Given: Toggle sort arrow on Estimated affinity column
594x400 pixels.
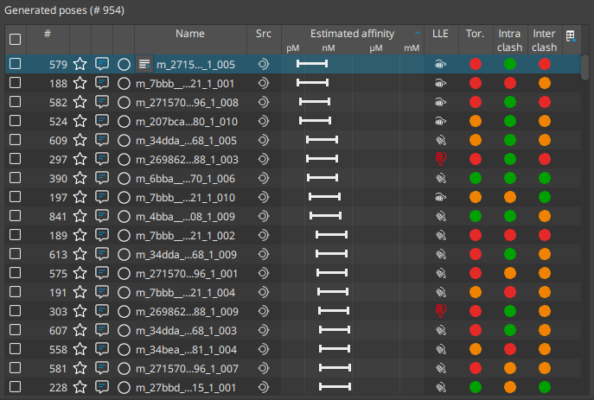Looking at the screenshot, I should coord(417,33).
